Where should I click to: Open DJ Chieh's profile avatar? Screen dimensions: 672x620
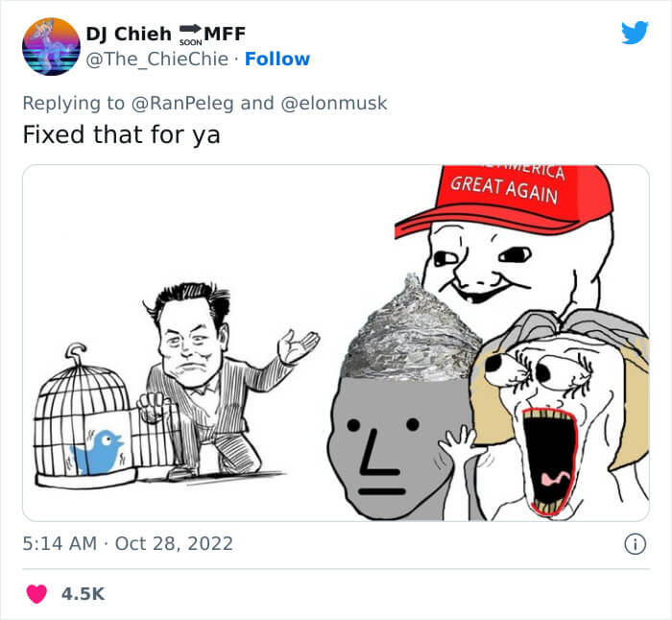coord(51,46)
